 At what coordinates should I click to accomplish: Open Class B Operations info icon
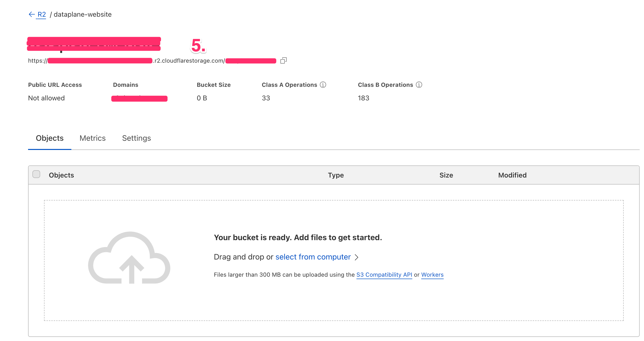click(x=419, y=85)
